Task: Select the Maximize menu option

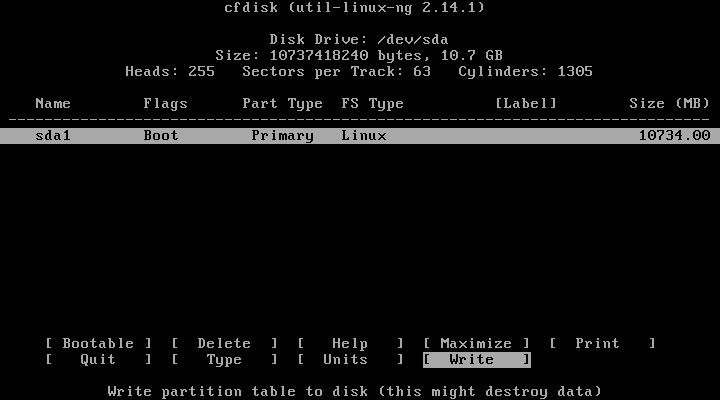Action: (476, 344)
